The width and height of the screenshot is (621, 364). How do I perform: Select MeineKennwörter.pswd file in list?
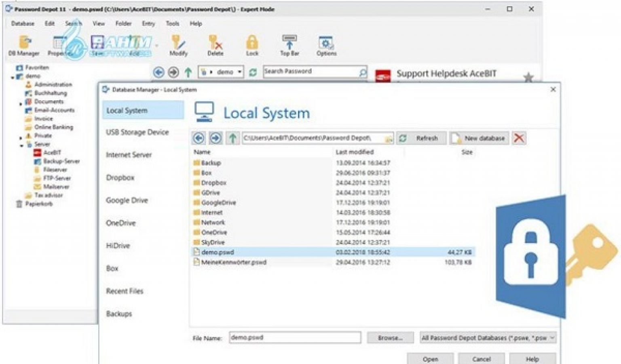pos(234,262)
